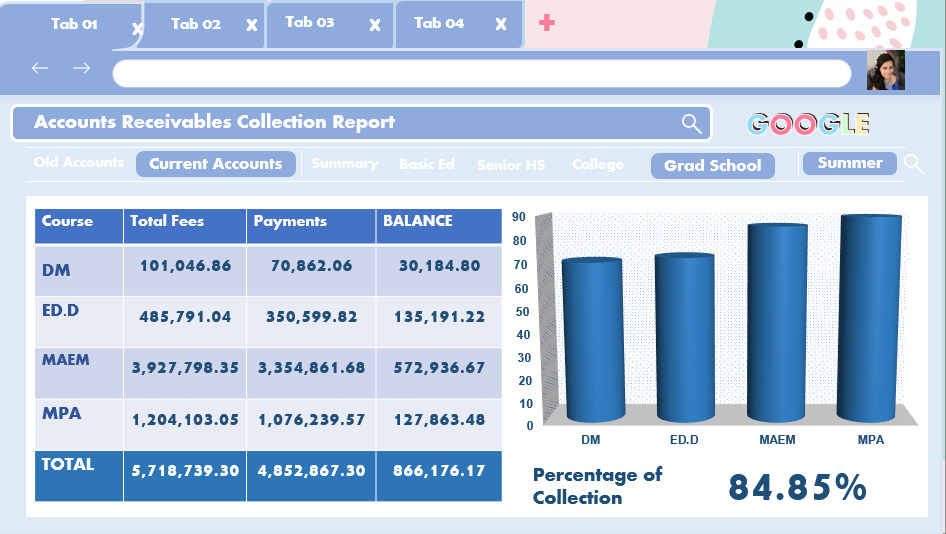Viewport: 946px width, 534px height.
Task: Close Tab 02 with its X
Action: point(252,25)
